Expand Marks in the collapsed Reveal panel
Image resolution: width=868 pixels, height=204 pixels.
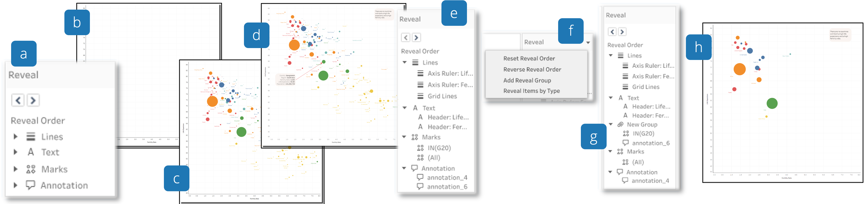(x=15, y=169)
